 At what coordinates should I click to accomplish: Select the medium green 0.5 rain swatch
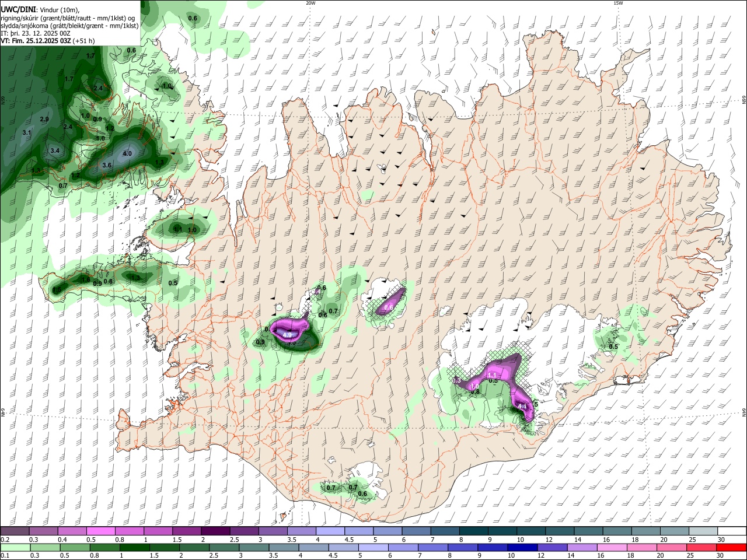[x=75, y=548]
